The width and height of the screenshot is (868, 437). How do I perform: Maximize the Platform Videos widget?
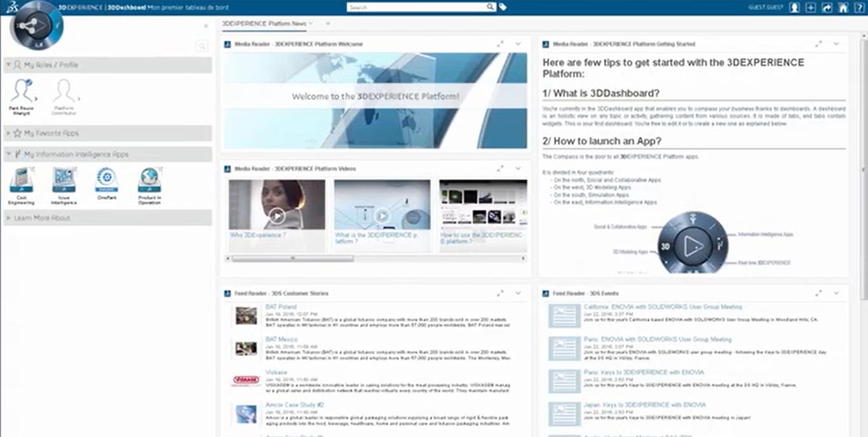[x=501, y=168]
